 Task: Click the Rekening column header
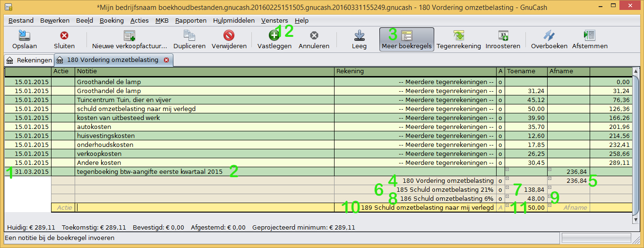click(x=415, y=71)
